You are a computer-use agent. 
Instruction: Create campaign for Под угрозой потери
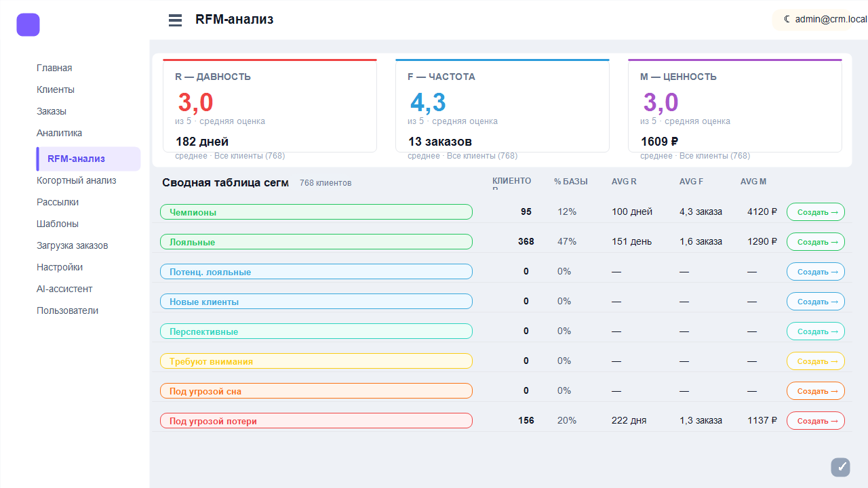(x=816, y=421)
